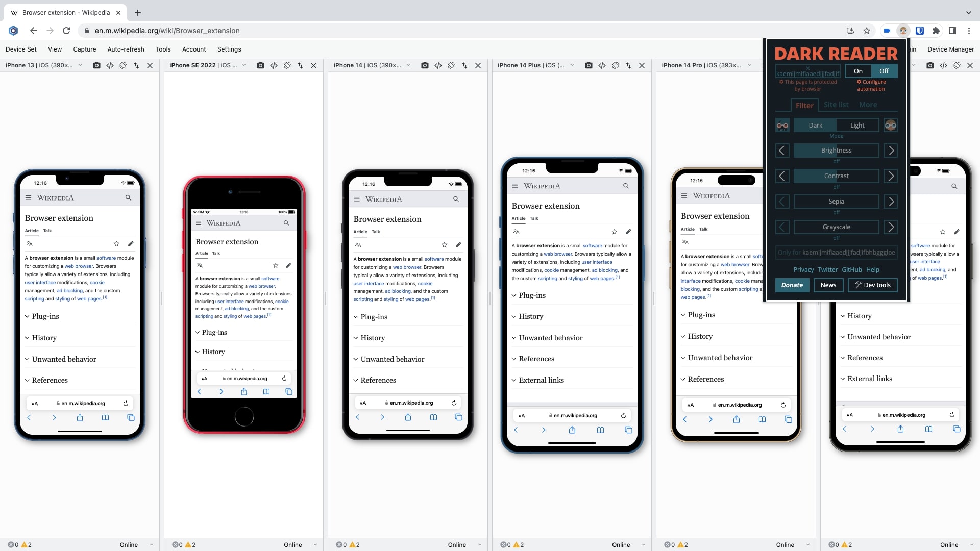Switch to More tab in Dark Reader

click(868, 105)
